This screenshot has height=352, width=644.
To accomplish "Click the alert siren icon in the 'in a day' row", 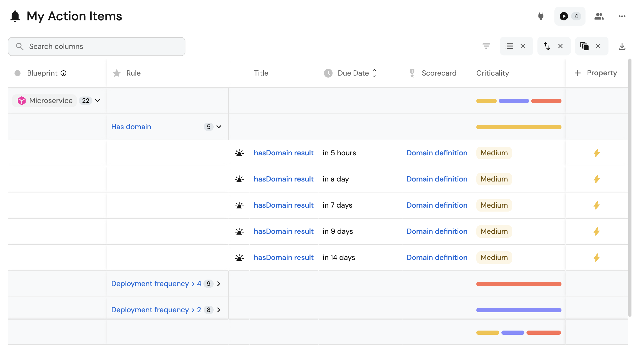I will click(239, 179).
